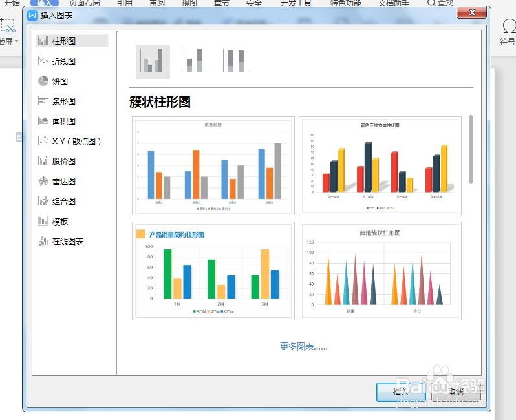516x420 pixels.
Task: Click the 查找 search box in ribbon
Action: coord(440,3)
